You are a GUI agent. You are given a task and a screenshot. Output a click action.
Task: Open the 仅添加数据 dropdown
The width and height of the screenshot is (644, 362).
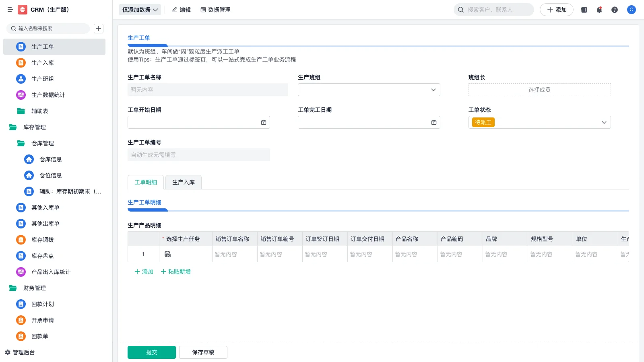[x=140, y=9]
